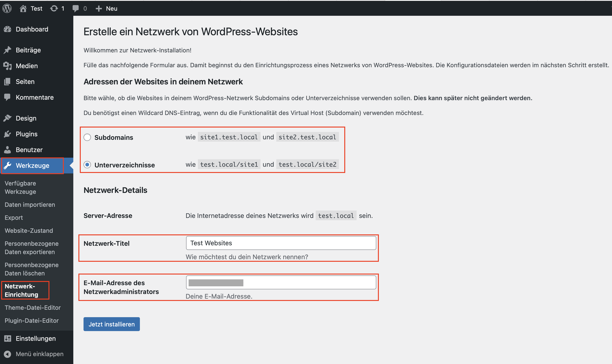The width and height of the screenshot is (612, 364).
Task: Click the comments bubble icon in admin bar
Action: (76, 9)
